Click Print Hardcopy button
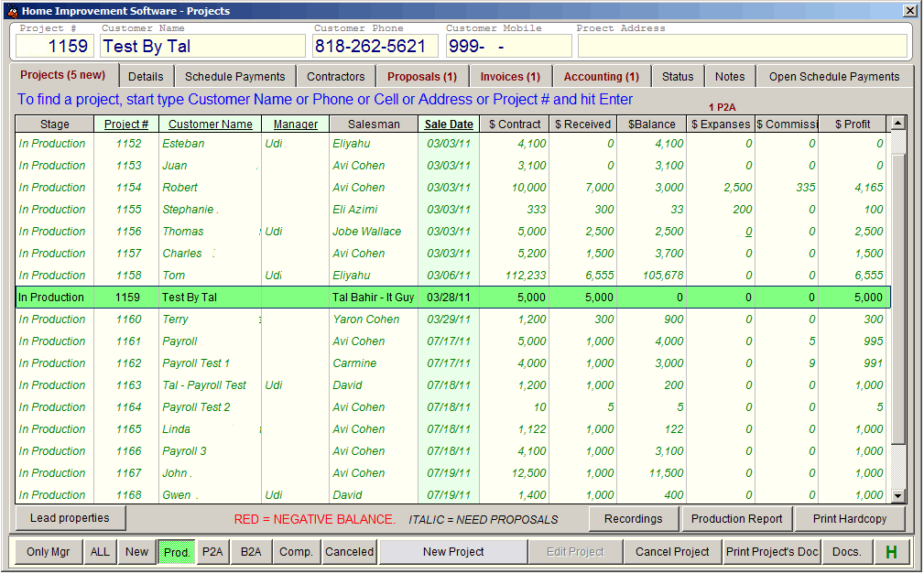This screenshot has width=924, height=574. [x=850, y=518]
